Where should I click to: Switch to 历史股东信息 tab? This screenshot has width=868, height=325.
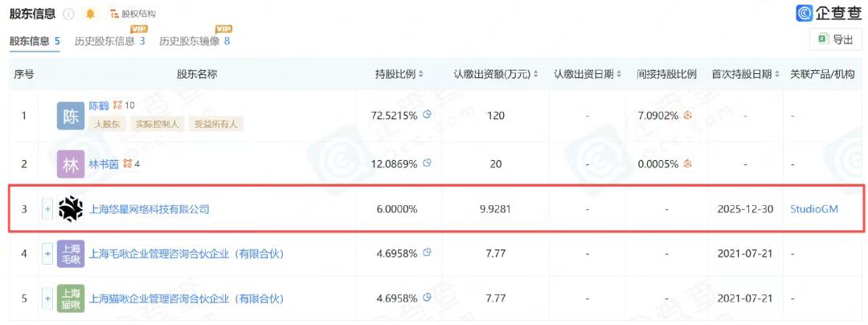coord(109,41)
